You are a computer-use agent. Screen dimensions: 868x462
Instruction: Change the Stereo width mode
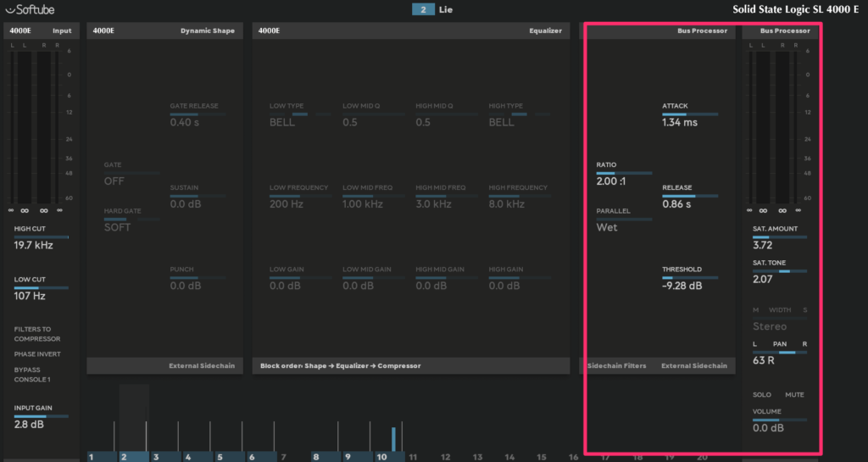770,326
